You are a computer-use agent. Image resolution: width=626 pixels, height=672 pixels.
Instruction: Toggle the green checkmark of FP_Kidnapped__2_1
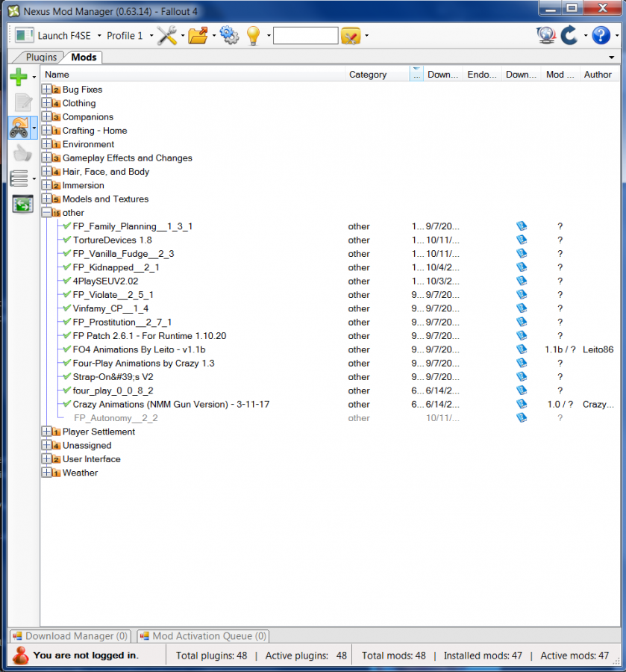pos(67,267)
